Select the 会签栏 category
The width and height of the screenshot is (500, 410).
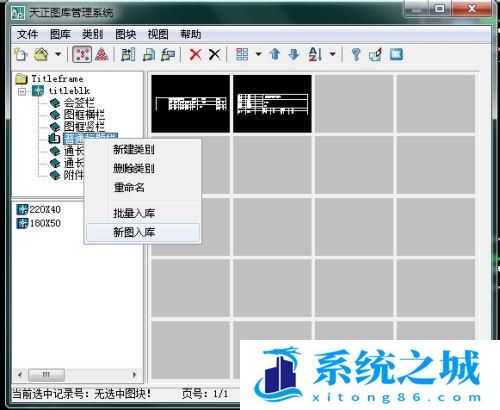pyautogui.click(x=79, y=103)
